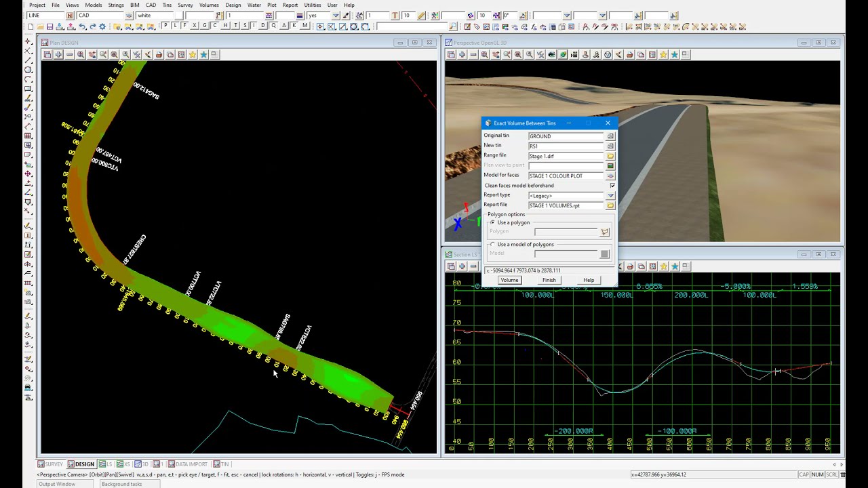Click the Report file 'STAGE 1 VOLUMES.rpt' field
868x488 pixels.
[566, 205]
